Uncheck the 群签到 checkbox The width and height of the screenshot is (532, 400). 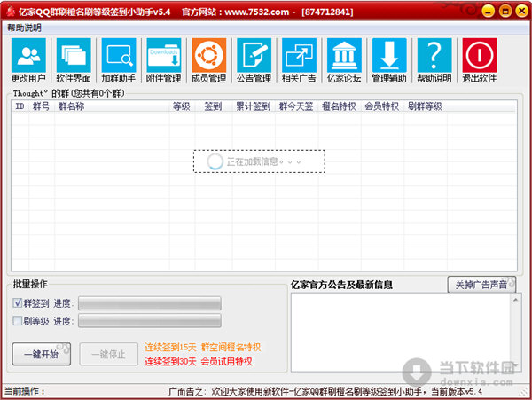coord(18,303)
